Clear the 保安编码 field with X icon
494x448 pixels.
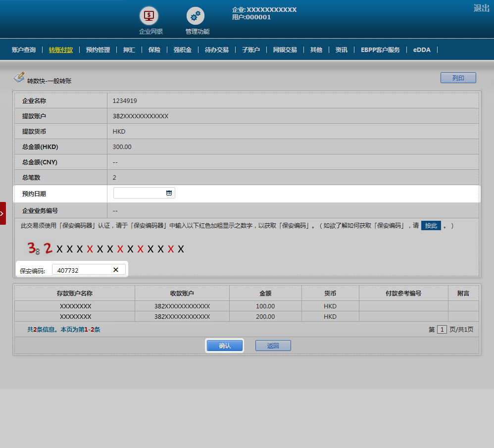116,270
